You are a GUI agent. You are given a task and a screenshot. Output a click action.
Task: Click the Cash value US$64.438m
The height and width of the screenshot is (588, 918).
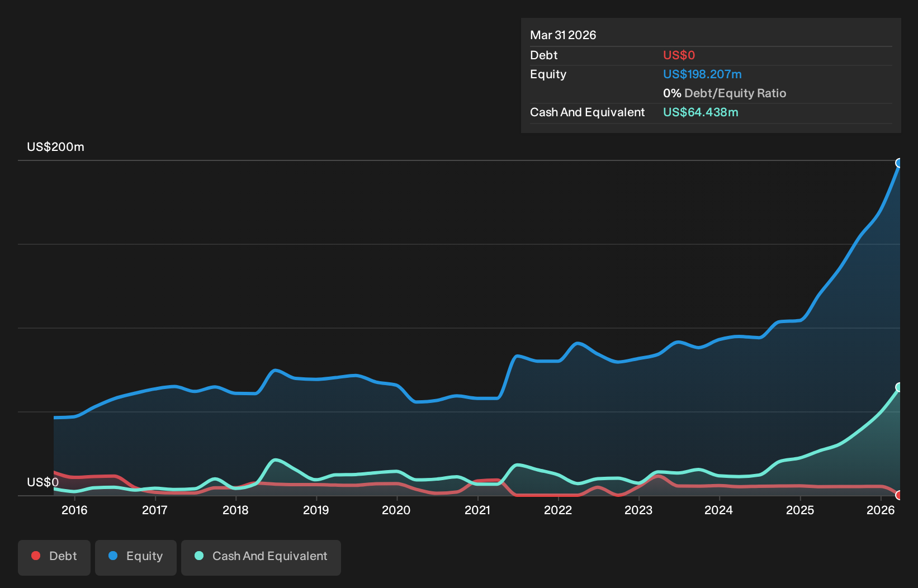(x=701, y=112)
